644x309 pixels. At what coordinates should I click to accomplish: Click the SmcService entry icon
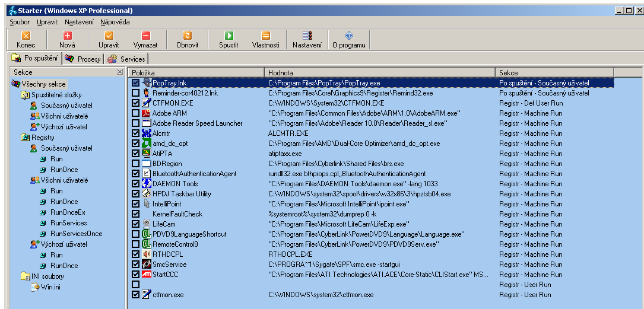(146, 265)
